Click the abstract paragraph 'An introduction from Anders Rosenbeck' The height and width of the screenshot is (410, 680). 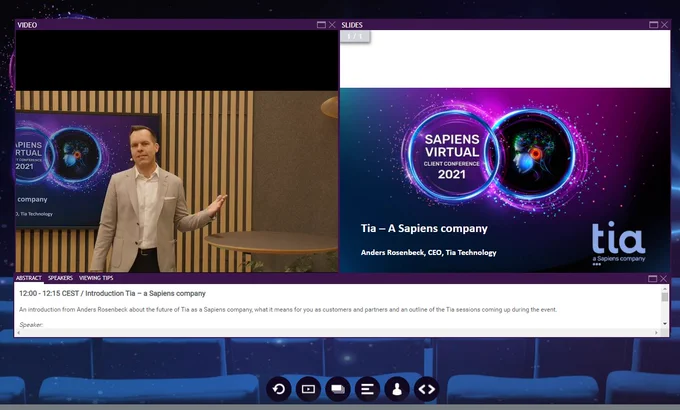288,310
